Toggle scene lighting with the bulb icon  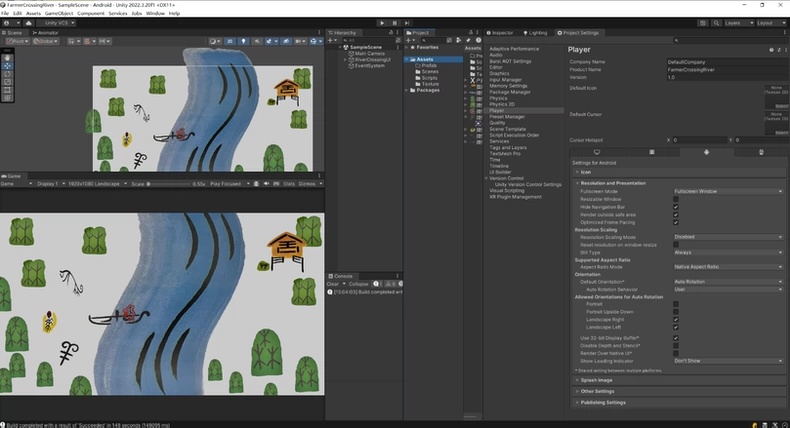tap(244, 41)
